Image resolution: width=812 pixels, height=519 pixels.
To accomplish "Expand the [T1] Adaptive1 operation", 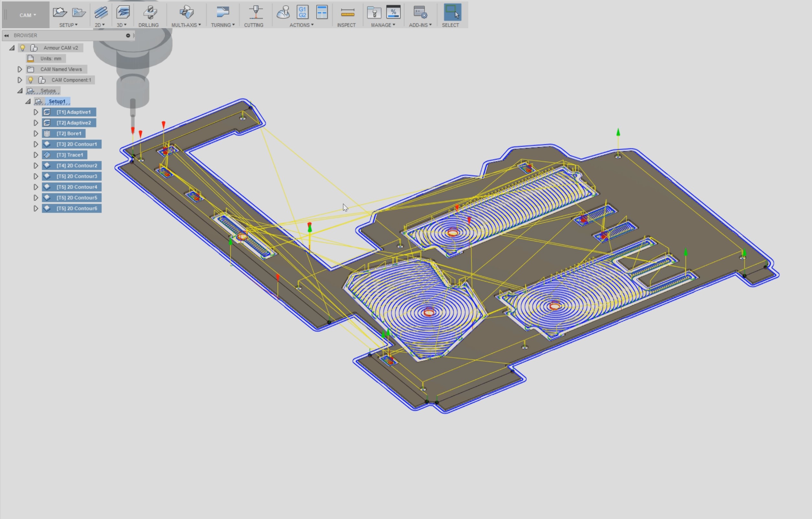I will coord(36,112).
